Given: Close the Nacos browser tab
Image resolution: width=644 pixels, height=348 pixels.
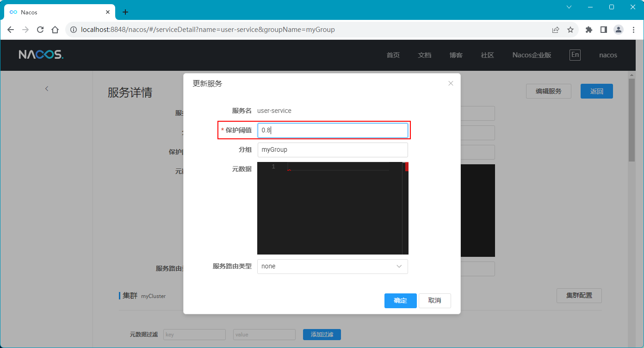Looking at the screenshot, I should click(x=108, y=12).
